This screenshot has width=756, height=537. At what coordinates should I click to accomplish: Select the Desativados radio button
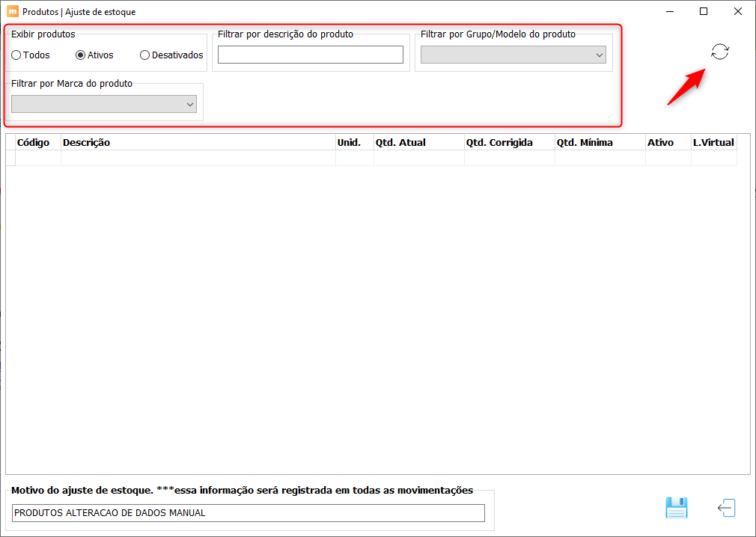(x=171, y=55)
